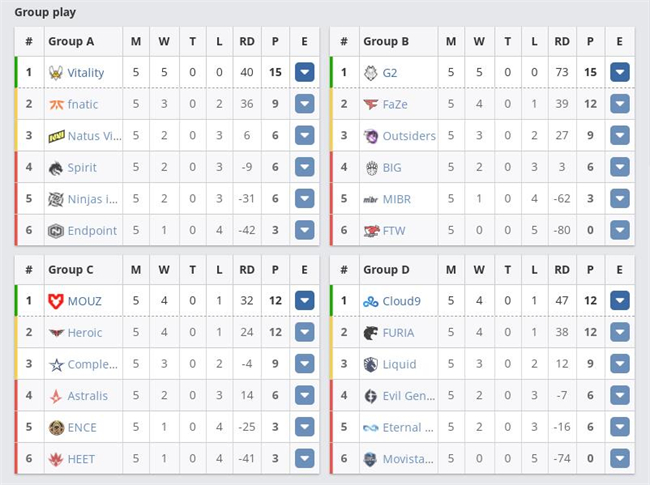650x485 pixels.
Task: Click the Astralis star logo icon
Action: coord(56,396)
